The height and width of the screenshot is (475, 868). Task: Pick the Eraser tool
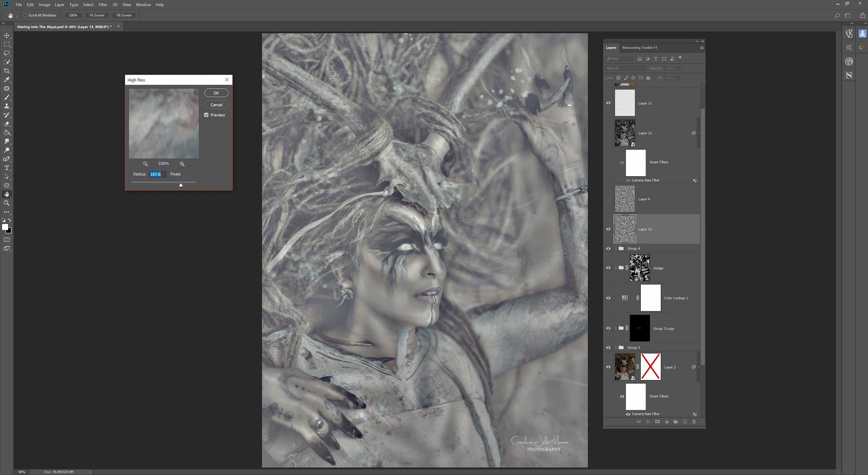(x=7, y=124)
